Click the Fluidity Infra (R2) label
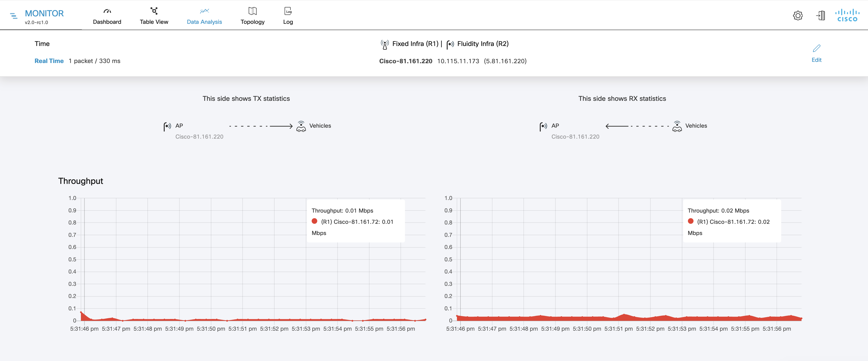 (483, 44)
